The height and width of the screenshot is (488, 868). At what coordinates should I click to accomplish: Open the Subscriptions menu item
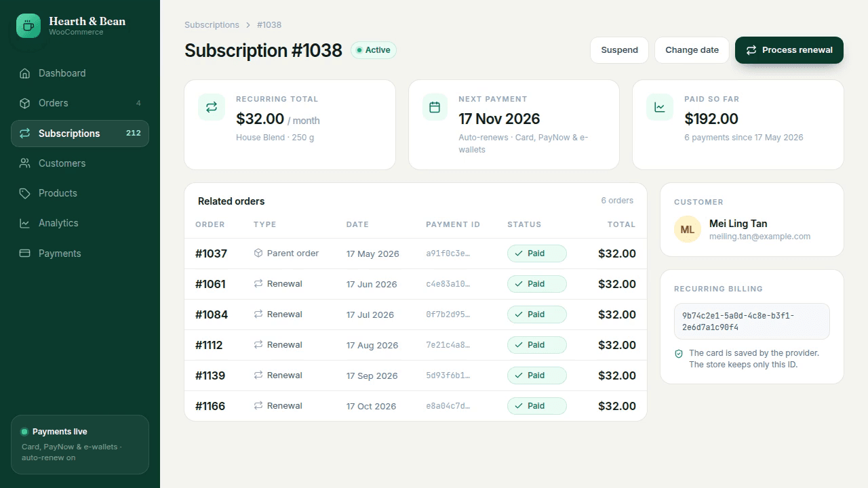pos(80,134)
